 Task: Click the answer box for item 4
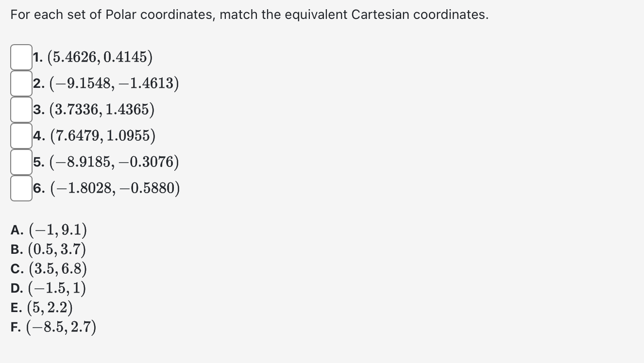(20, 135)
